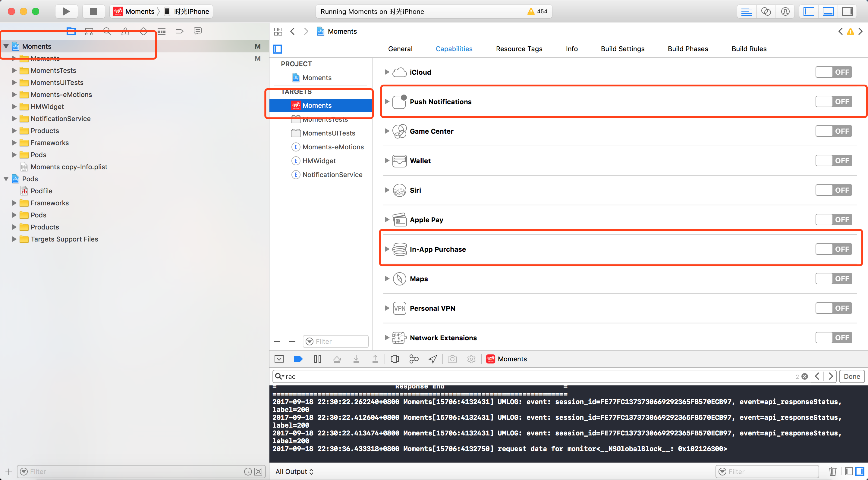Click the Pause program execution button
The height and width of the screenshot is (480, 868).
point(317,359)
